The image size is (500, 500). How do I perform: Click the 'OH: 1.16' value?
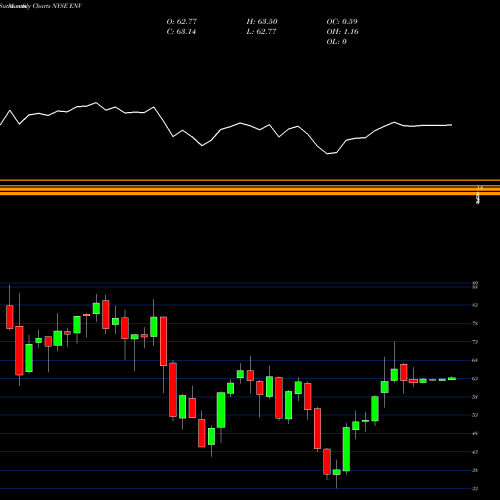[342, 31]
